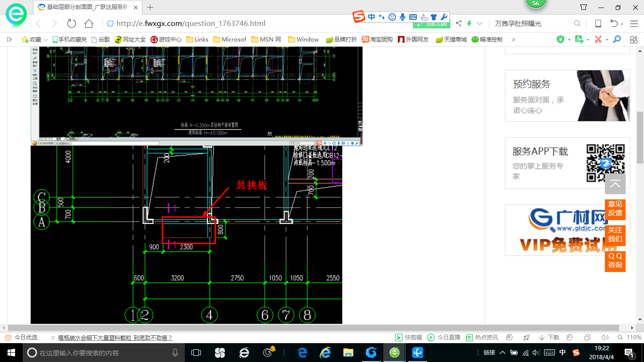Open the skin shirt icon in title bar
644x362 pixels.
[x=584, y=7]
